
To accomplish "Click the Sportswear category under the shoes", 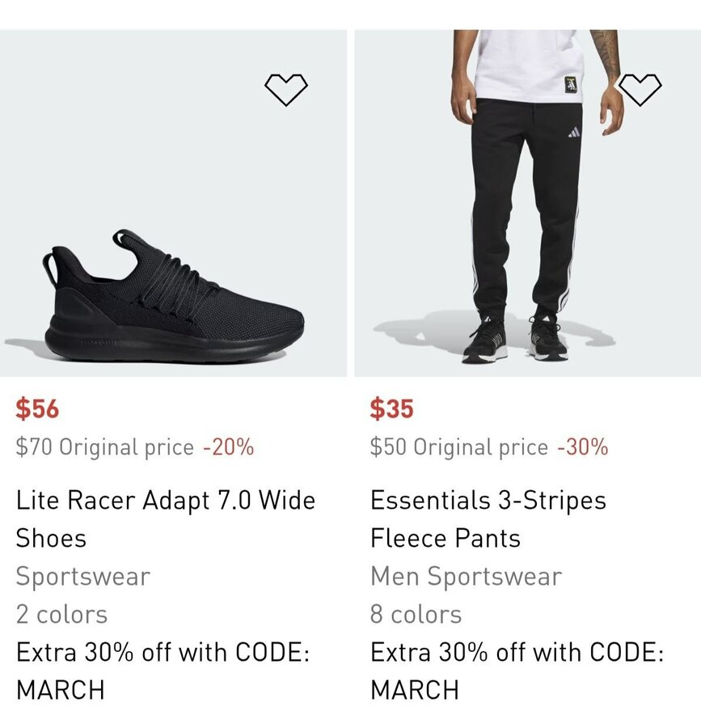I will point(82,577).
